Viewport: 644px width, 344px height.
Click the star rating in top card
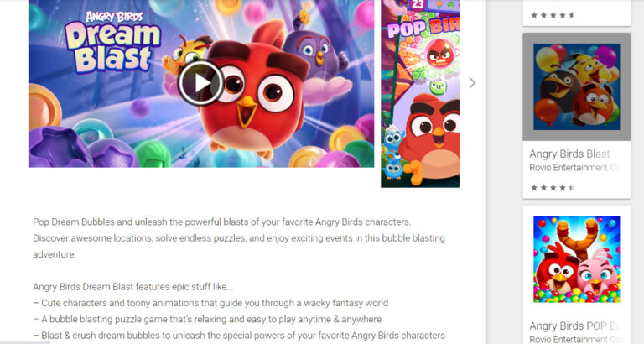click(553, 15)
